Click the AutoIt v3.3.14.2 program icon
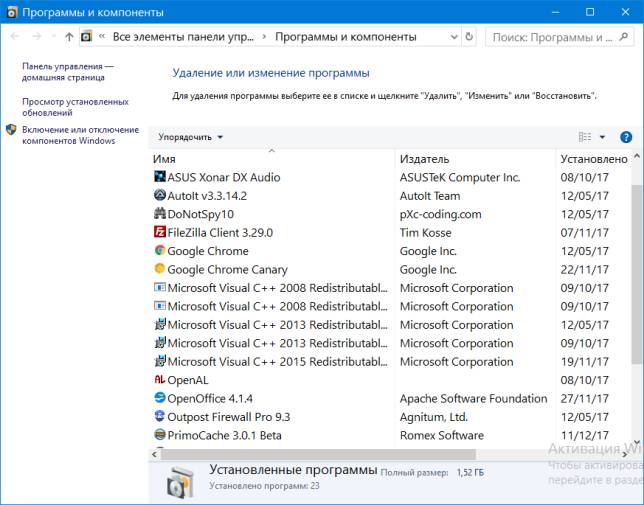 tap(159, 195)
